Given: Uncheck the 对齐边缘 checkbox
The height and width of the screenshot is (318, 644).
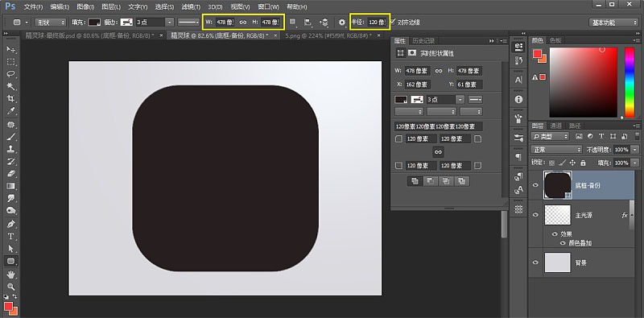Looking at the screenshot, I should point(393,22).
